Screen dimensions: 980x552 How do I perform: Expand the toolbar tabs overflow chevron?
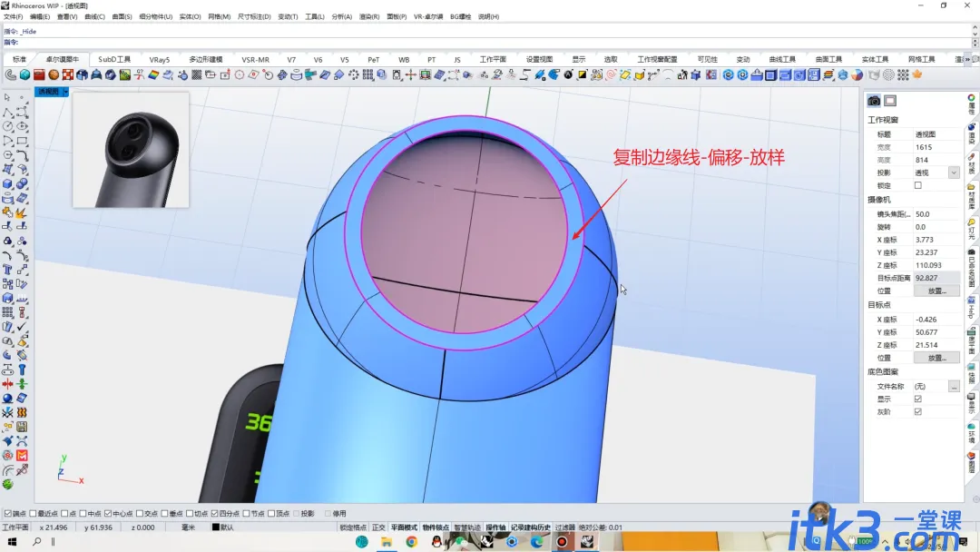[x=967, y=59]
